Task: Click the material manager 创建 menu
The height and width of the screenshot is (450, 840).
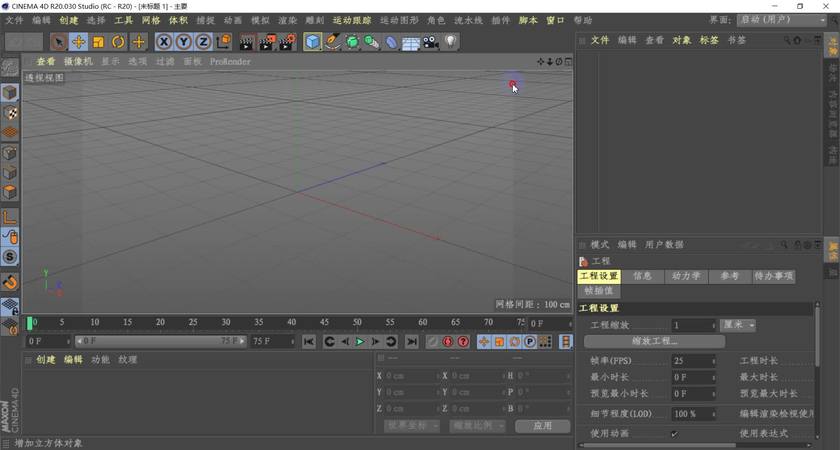Action: pos(46,359)
